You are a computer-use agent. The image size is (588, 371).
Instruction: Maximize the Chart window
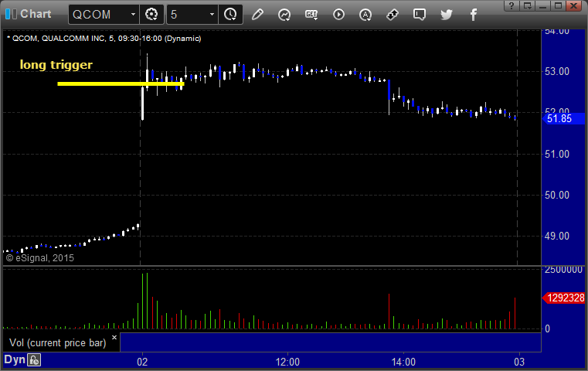coord(558,5)
